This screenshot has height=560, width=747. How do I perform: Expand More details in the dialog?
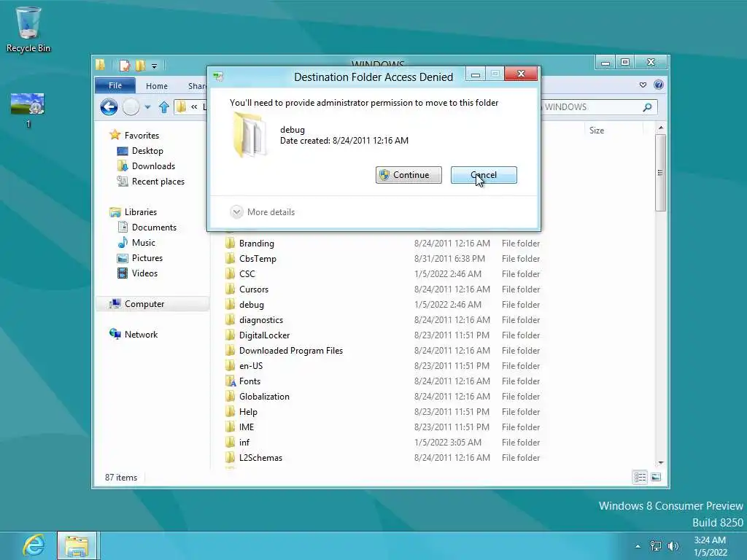(x=262, y=212)
